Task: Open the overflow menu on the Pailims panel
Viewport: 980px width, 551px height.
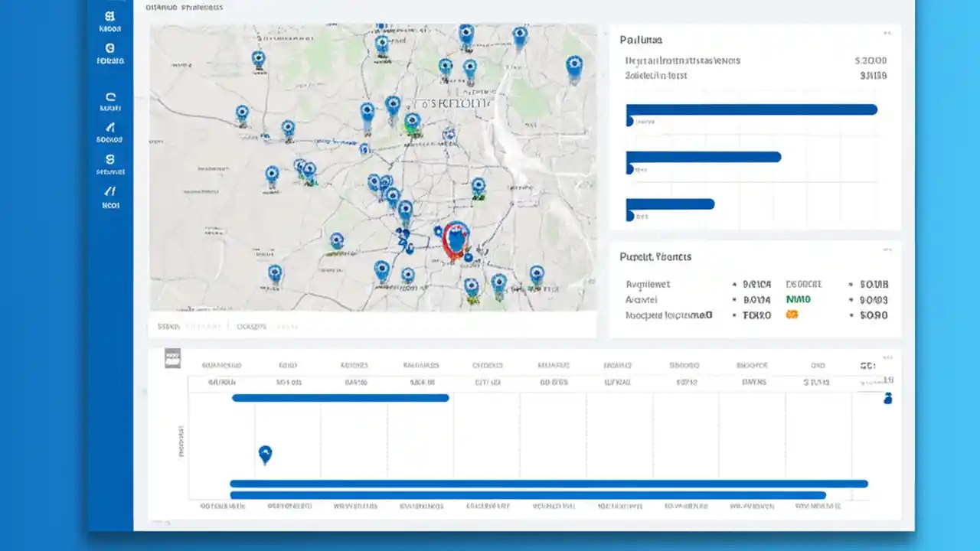Action: (x=887, y=33)
